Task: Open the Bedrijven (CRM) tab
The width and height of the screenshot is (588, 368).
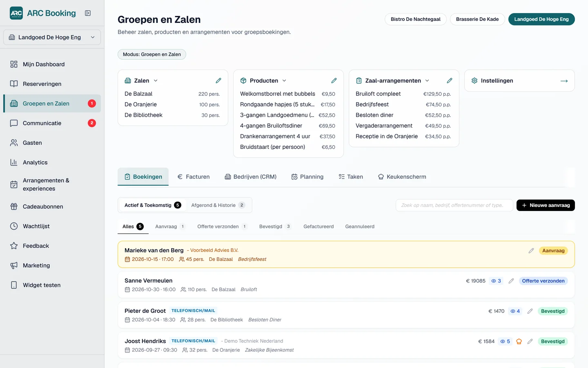Action: pyautogui.click(x=251, y=177)
